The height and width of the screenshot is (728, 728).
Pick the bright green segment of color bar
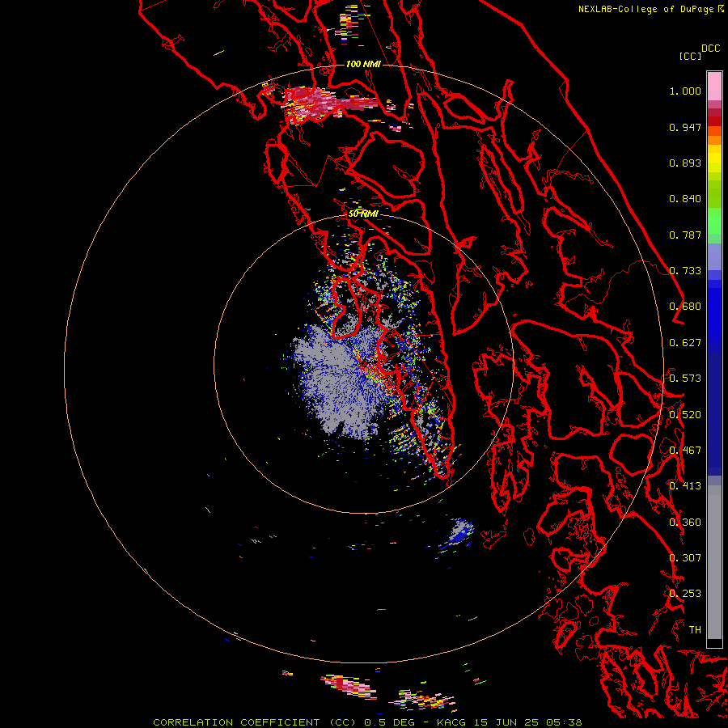pyautogui.click(x=714, y=221)
